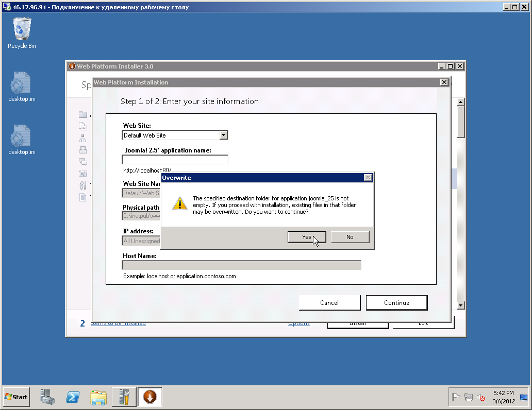Click the Web Platform Installer vertical scrollbar thumb
This screenshot has height=410, width=532.
coord(460,122)
